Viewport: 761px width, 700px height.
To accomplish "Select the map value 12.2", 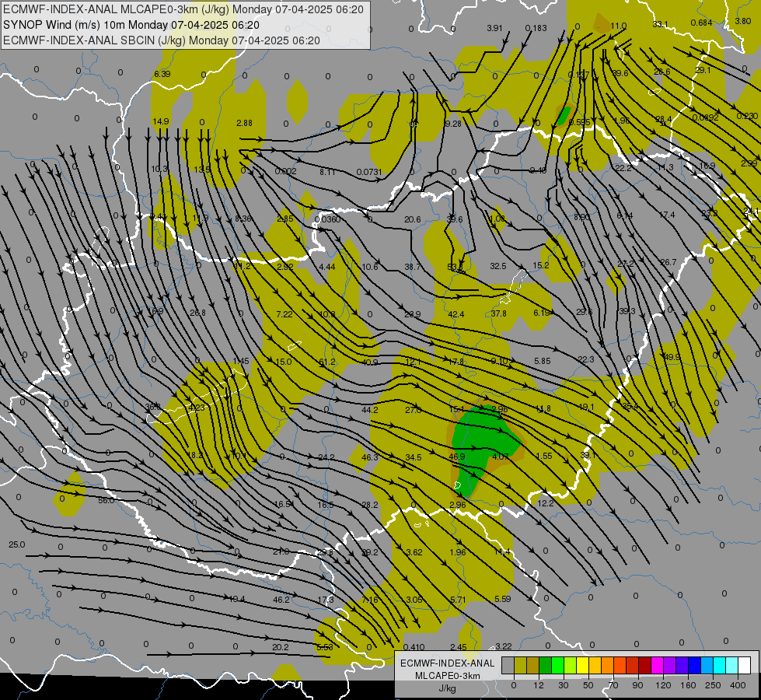I will point(546,503).
